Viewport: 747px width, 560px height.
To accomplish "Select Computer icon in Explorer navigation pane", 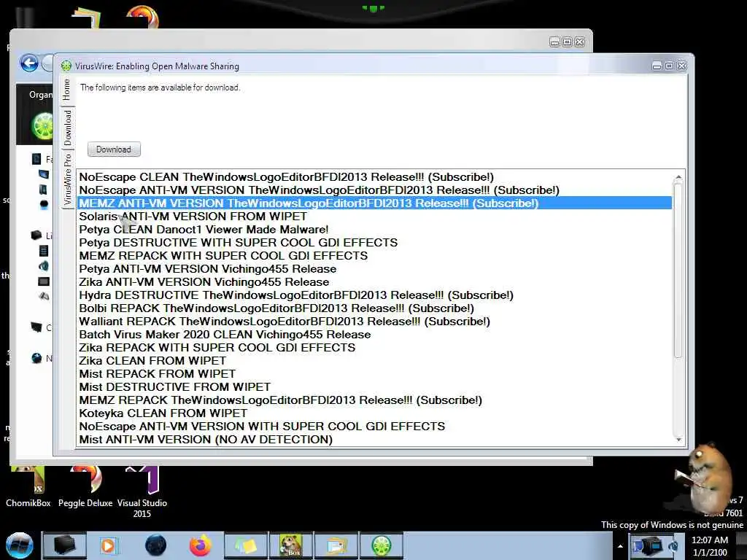I will [36, 327].
